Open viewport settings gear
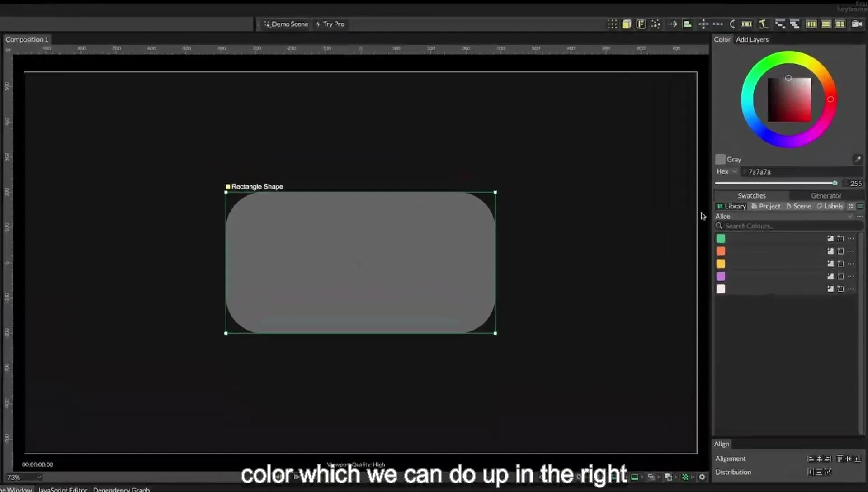 pos(702,477)
